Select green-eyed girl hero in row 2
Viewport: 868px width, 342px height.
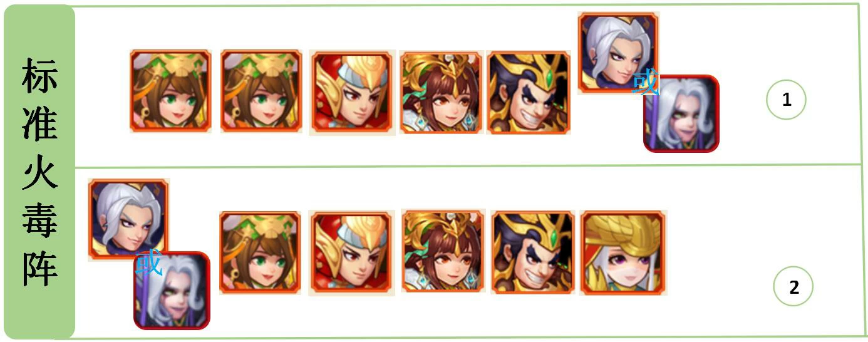(260, 252)
